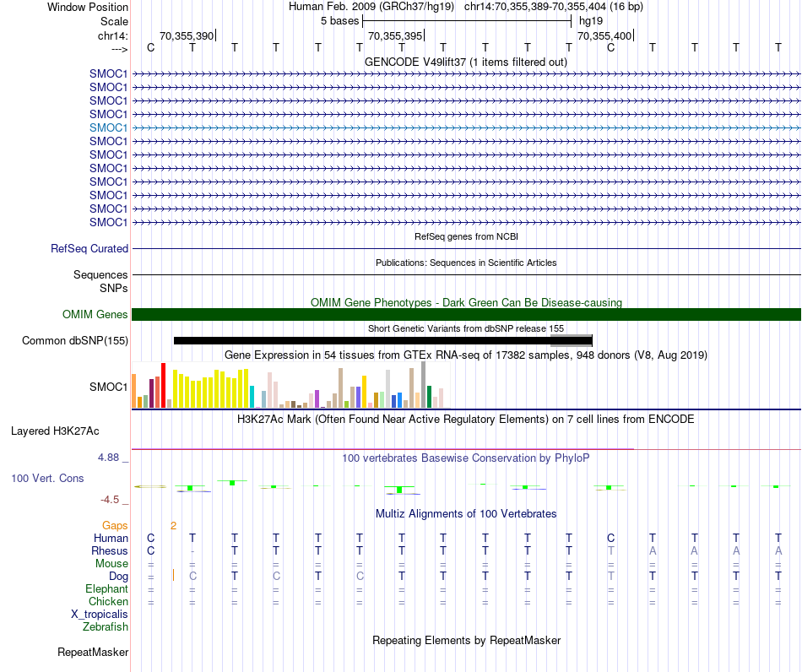Click the Zebrafish species label
This screenshot has height=672, width=802.
106,627
